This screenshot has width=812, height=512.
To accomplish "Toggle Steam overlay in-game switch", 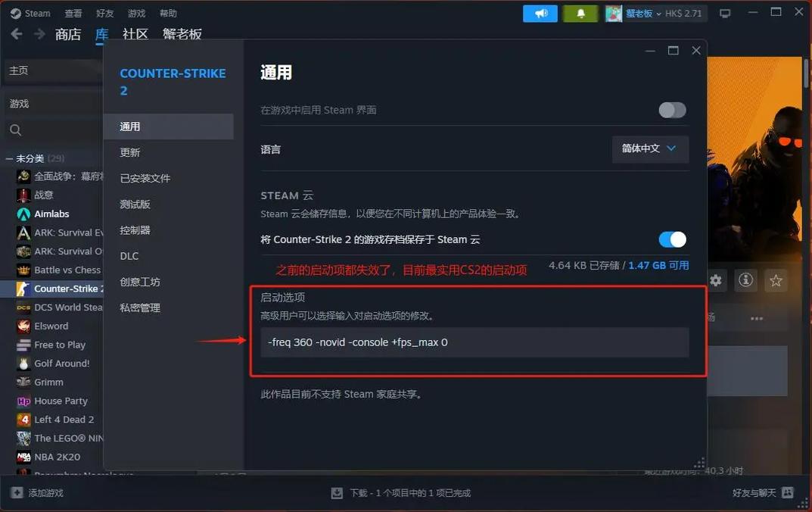I will coord(672,110).
